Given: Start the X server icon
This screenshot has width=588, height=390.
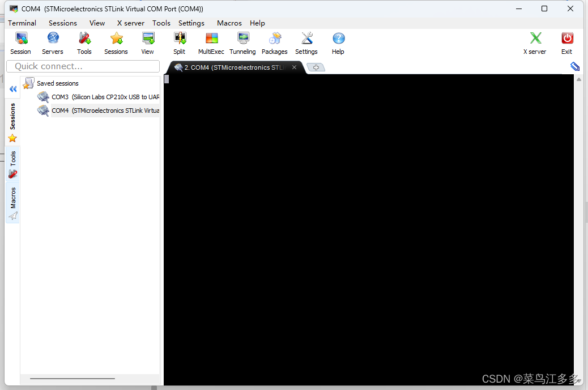Looking at the screenshot, I should pyautogui.click(x=535, y=43).
